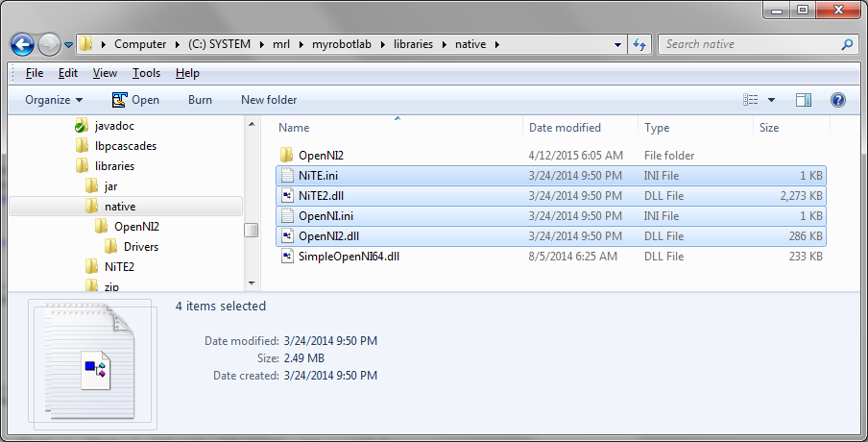The height and width of the screenshot is (442, 868).
Task: Click the navigation pane scrollbar thumb
Action: 252,230
